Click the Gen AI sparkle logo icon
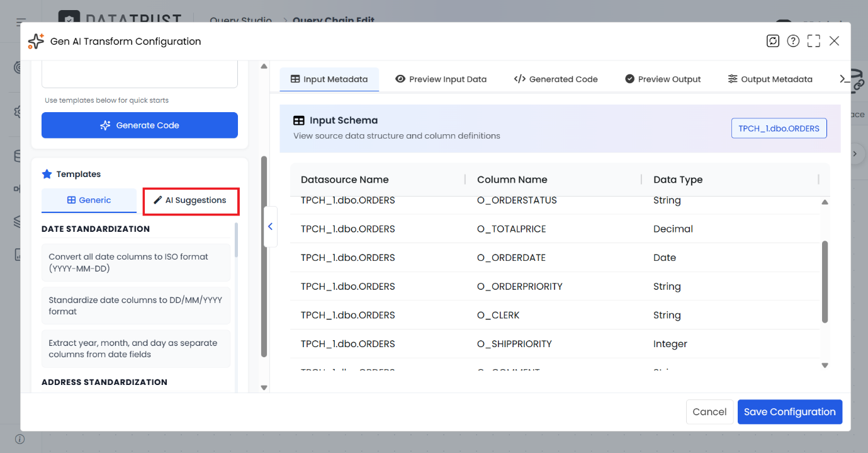The width and height of the screenshot is (868, 453). tap(36, 42)
